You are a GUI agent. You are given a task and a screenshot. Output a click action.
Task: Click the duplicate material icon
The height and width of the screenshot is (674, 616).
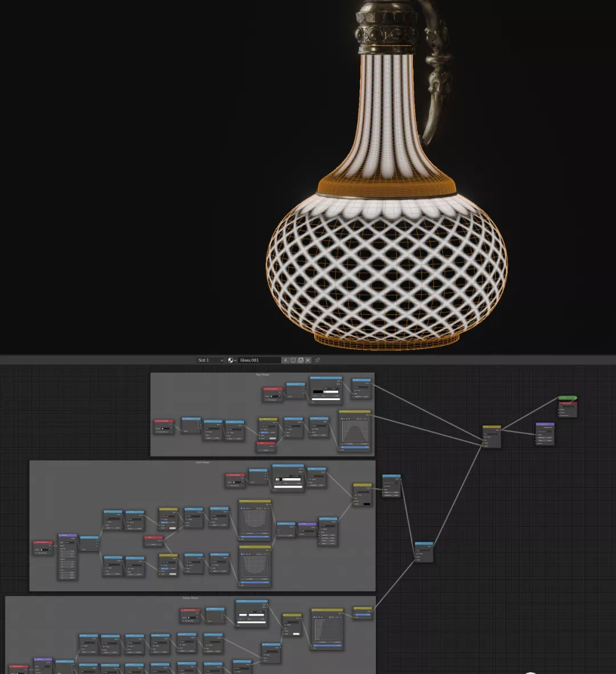301,360
